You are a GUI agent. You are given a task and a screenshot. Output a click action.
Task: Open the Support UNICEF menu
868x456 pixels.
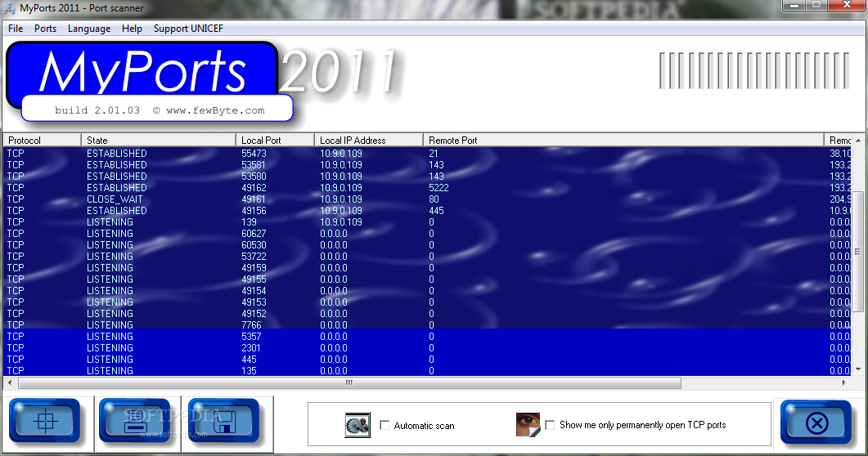tap(188, 28)
